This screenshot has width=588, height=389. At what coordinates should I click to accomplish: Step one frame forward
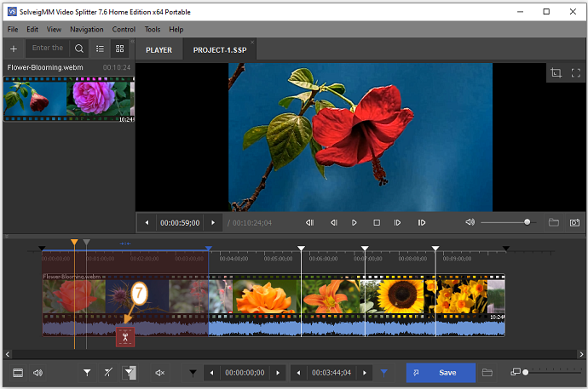[x=397, y=223]
